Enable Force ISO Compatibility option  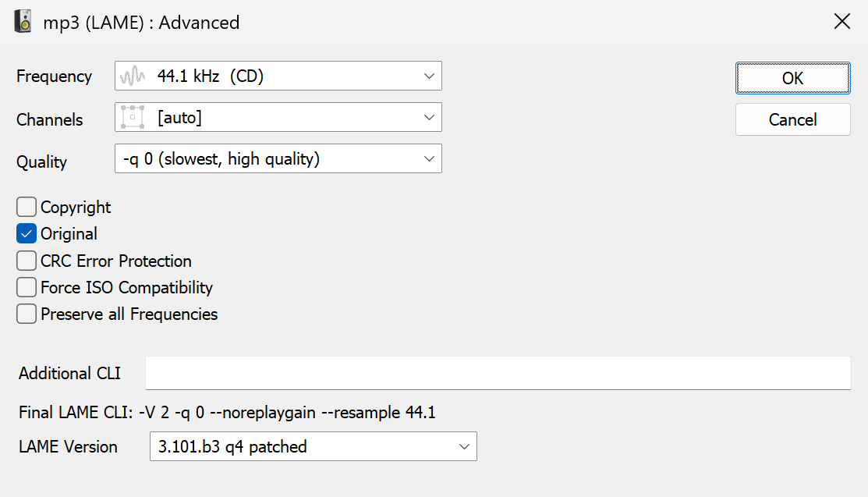tap(27, 287)
